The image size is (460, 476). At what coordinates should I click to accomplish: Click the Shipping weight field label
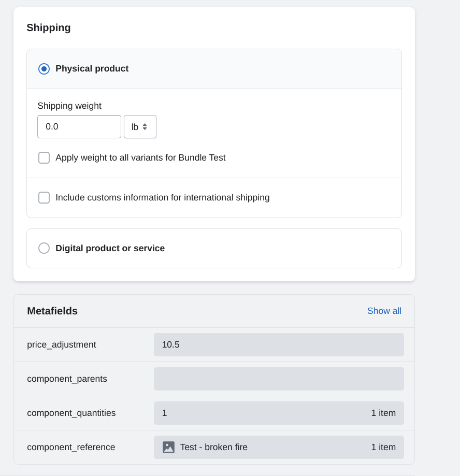(x=69, y=106)
